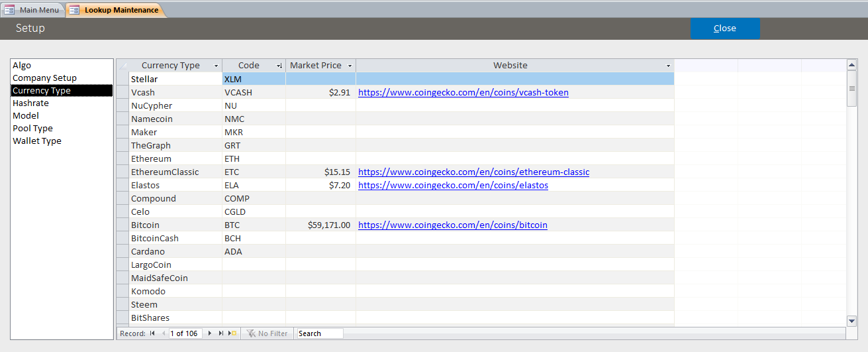Open elastos coingecko link
868x352 pixels.
click(x=453, y=186)
